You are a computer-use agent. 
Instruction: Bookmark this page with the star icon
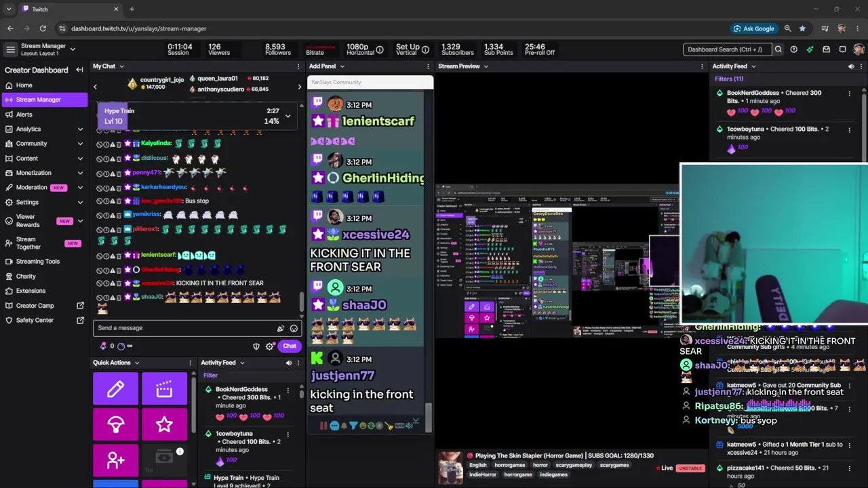click(802, 28)
